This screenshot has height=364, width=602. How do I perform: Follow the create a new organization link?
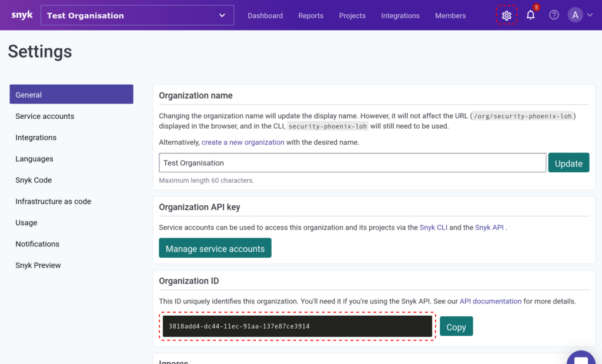coord(243,142)
